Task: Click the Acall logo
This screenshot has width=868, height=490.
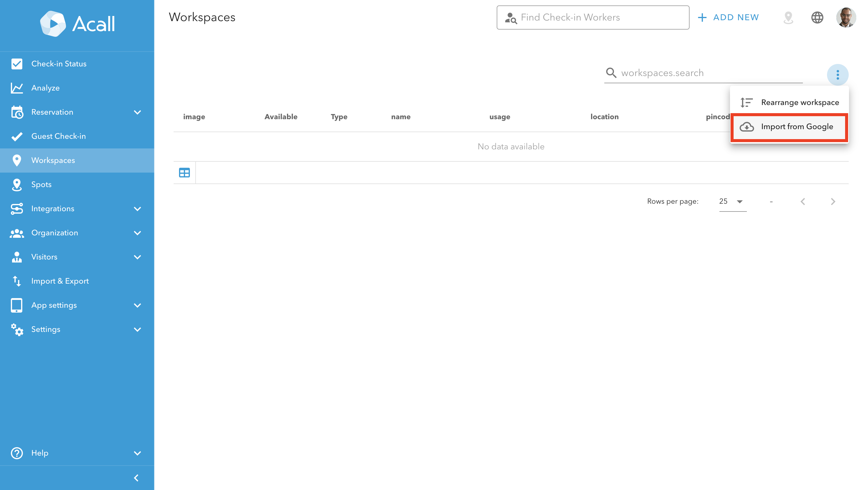Action: (77, 24)
